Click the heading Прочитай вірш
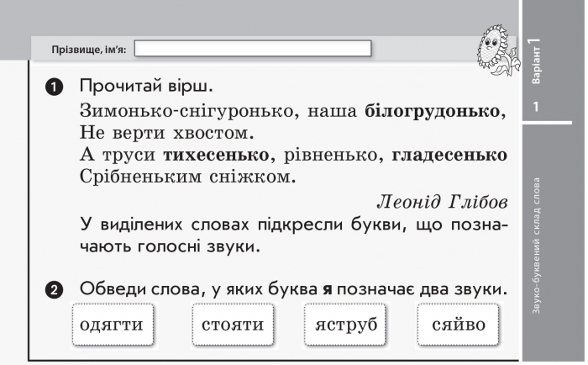588x365 pixels. [146, 86]
